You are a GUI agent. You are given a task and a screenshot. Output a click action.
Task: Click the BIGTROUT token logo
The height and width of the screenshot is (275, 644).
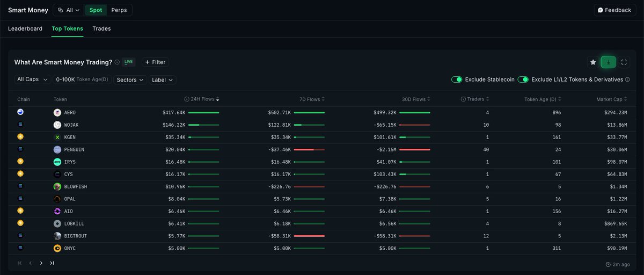tap(57, 236)
